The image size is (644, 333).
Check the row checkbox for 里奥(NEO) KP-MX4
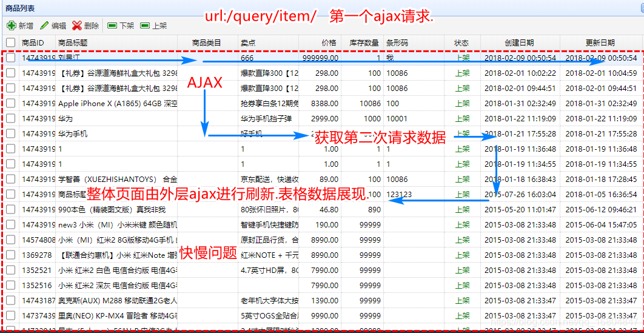[11, 316]
